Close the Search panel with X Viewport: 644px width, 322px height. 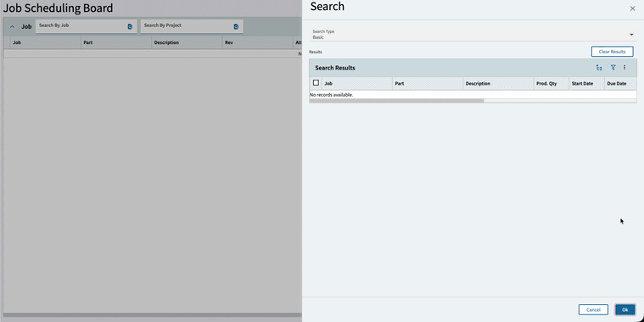click(632, 8)
